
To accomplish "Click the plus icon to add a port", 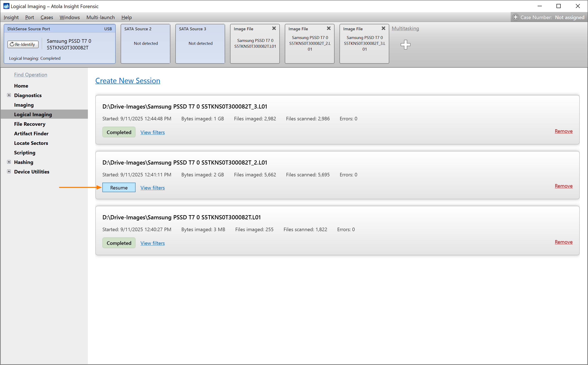I will coord(405,45).
